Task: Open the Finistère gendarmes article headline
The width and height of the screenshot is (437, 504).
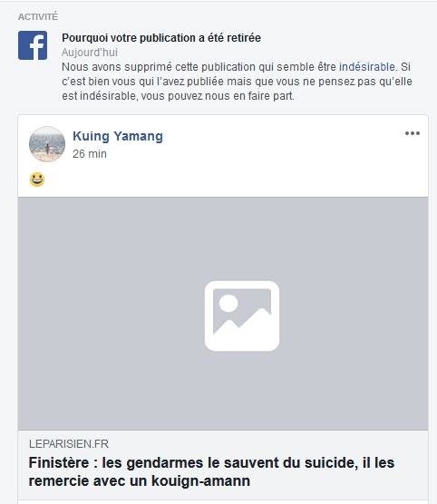Action: (211, 472)
